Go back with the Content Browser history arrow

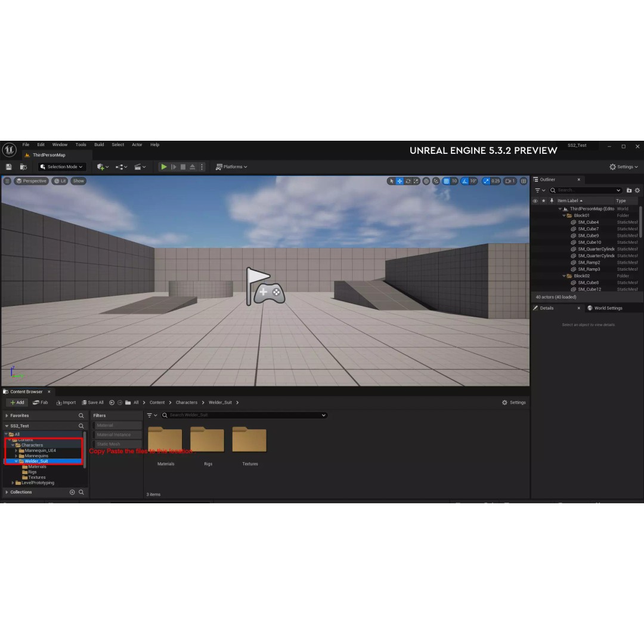point(112,402)
